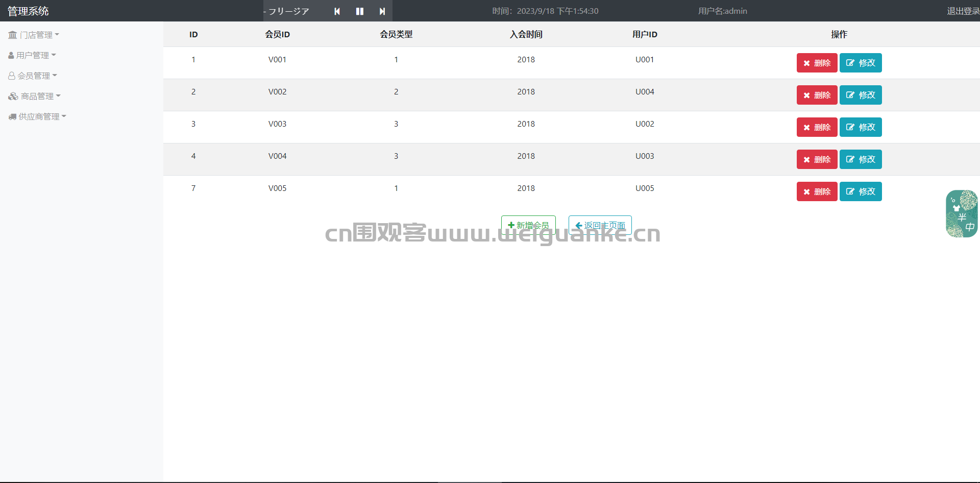Delete member row V003

coord(817,127)
